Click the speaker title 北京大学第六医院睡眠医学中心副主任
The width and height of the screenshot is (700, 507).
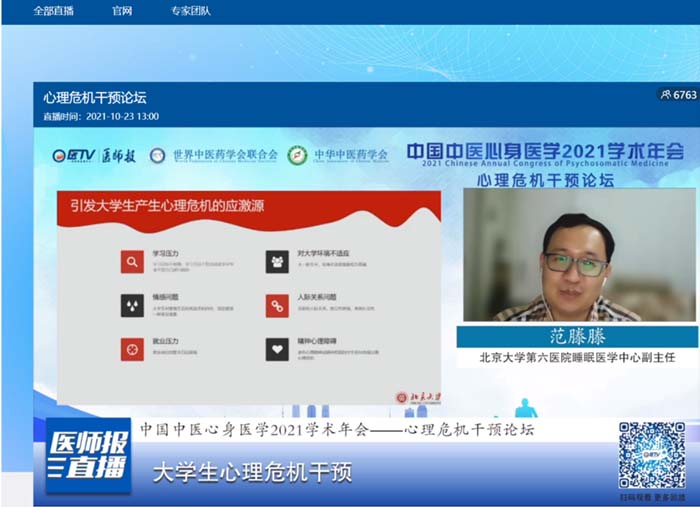pyautogui.click(x=577, y=357)
